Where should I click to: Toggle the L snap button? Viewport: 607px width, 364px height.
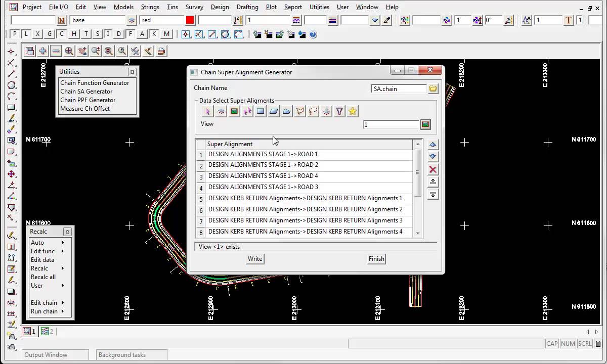[26, 34]
